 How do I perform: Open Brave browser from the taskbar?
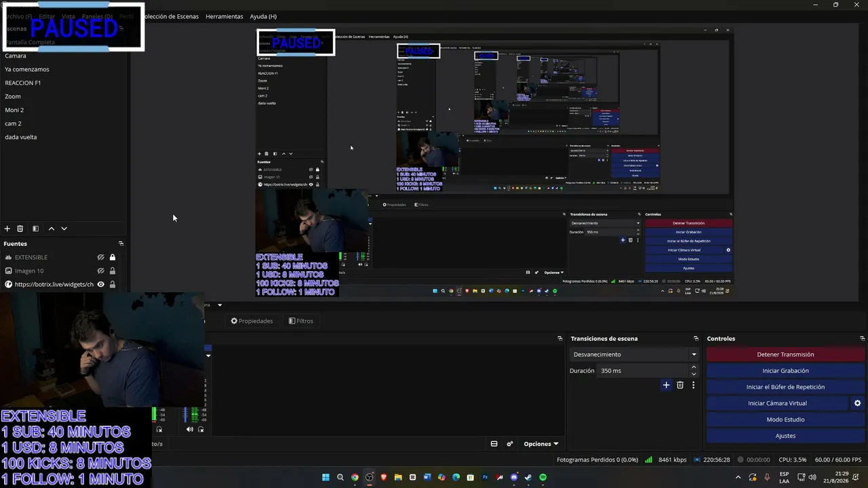tap(384, 477)
